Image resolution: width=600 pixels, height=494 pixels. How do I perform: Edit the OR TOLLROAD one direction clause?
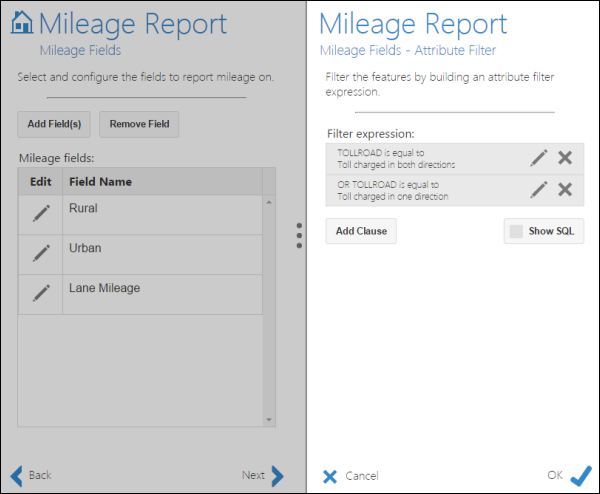click(x=538, y=190)
